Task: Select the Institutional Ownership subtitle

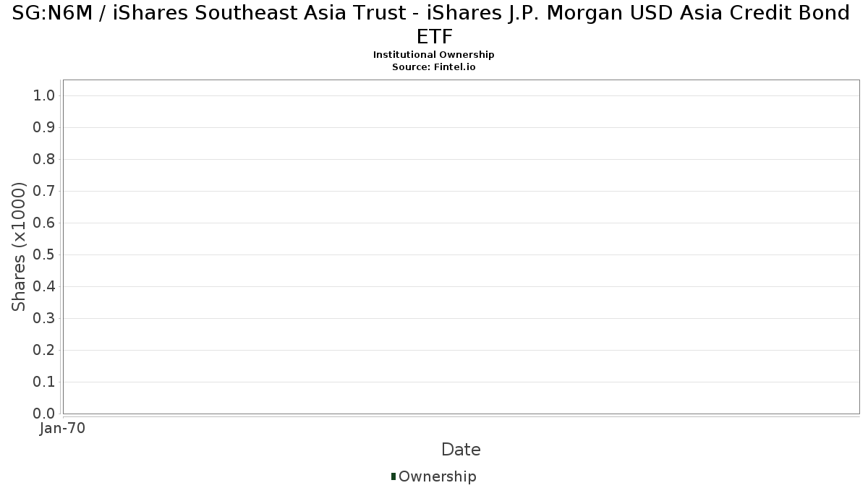Action: pyautogui.click(x=434, y=55)
